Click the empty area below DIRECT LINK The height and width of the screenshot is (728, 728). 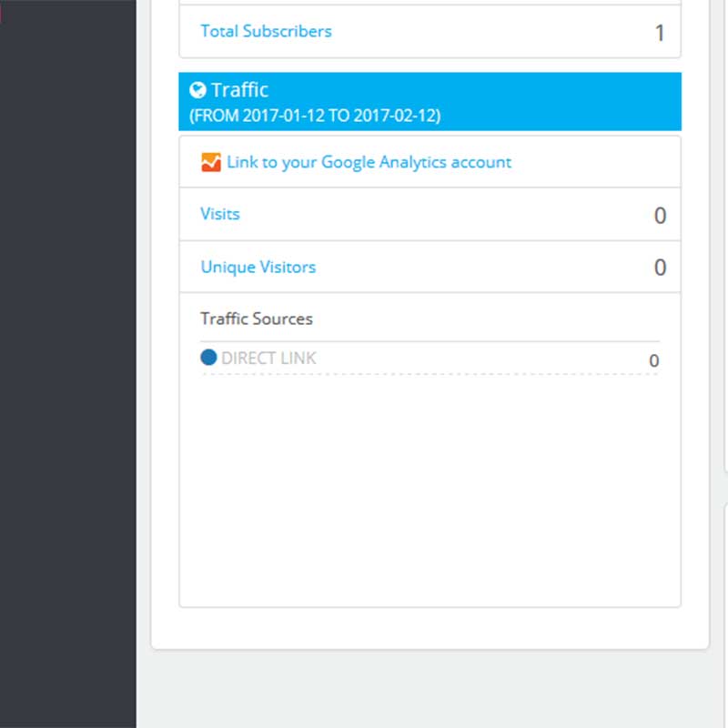tap(430, 491)
